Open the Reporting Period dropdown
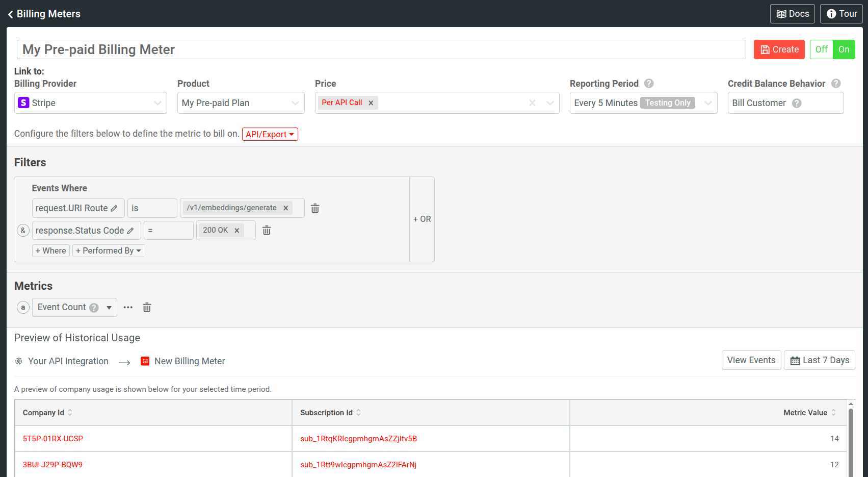This screenshot has width=868, height=477. (708, 103)
